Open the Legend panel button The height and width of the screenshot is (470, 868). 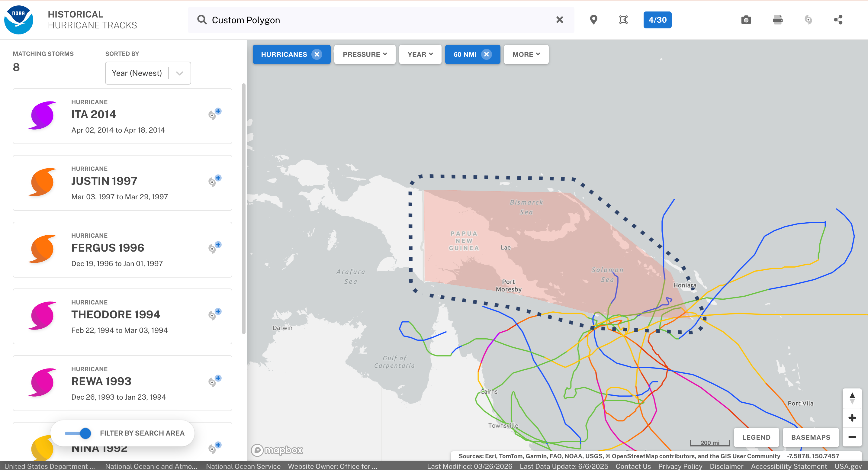click(x=756, y=437)
